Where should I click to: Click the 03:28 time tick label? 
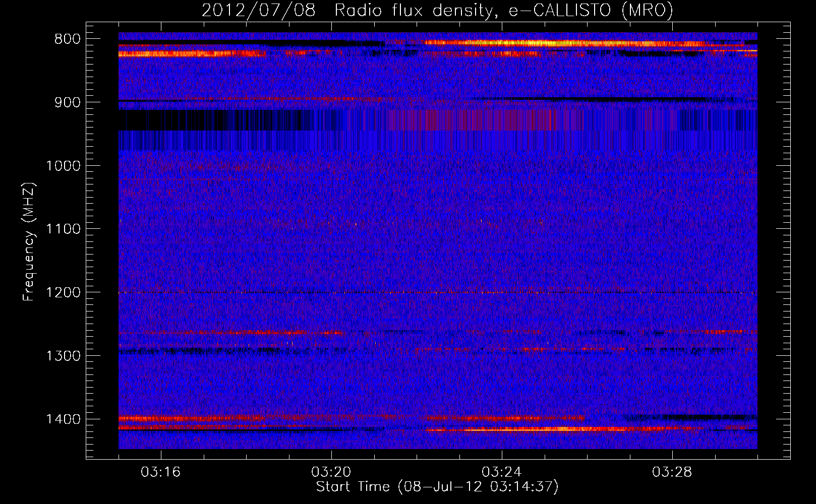[672, 472]
